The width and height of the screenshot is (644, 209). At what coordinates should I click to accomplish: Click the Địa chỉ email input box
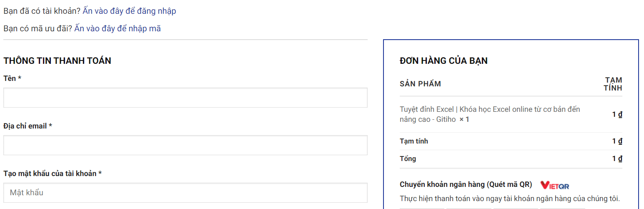tap(185, 145)
